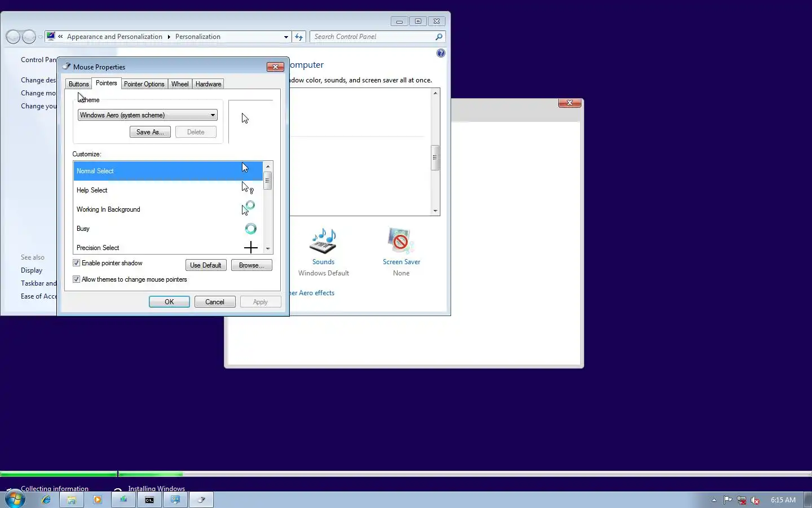Click the Busy ring cursor icon

[251, 229]
